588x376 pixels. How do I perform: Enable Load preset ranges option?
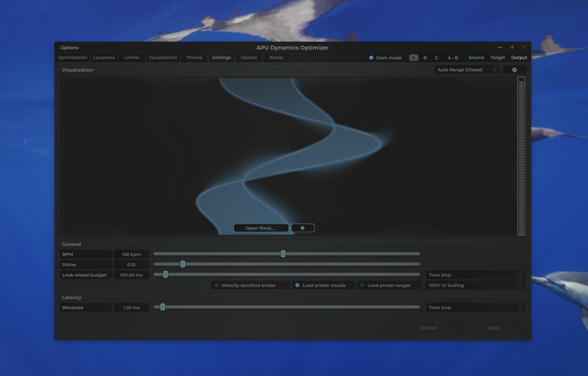[x=389, y=285]
